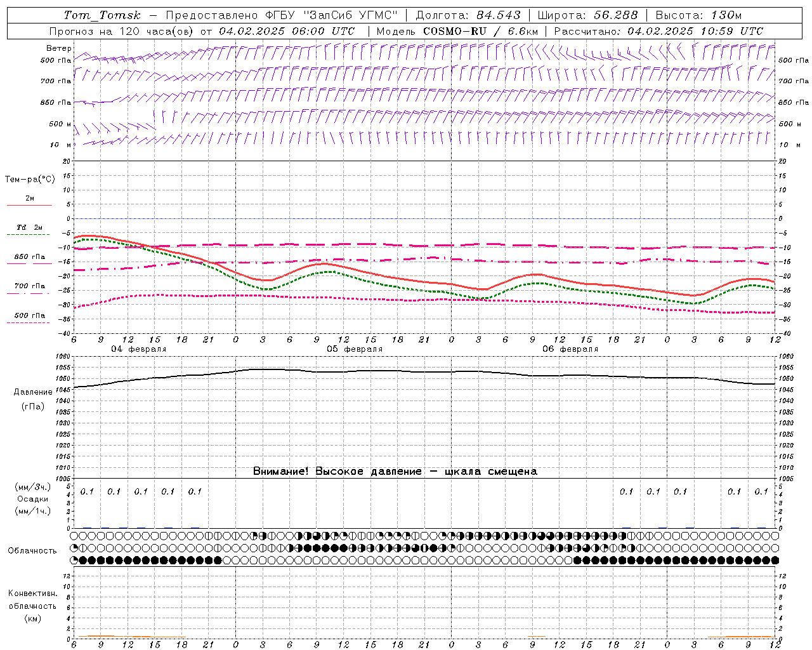Click the 05 февраля date label
The image size is (812, 650).
pos(355,349)
